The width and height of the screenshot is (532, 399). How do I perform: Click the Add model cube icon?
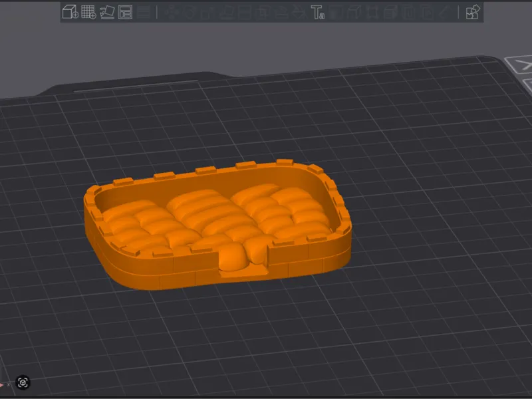pos(70,12)
